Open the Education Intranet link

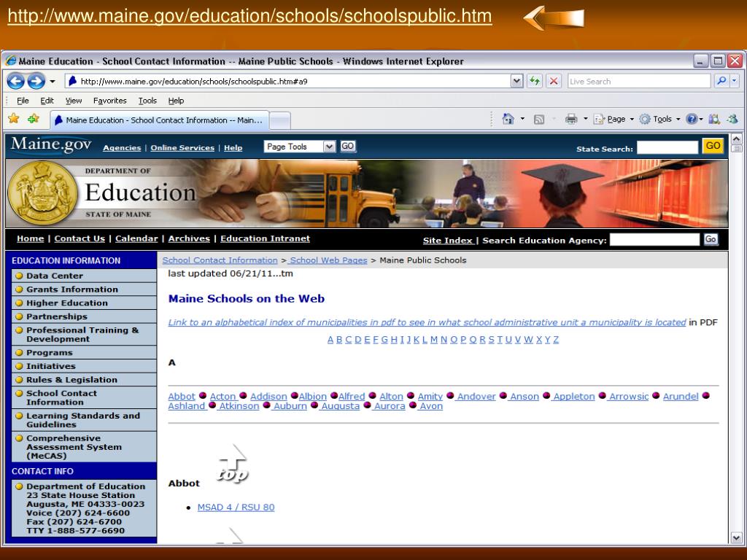[x=265, y=238]
